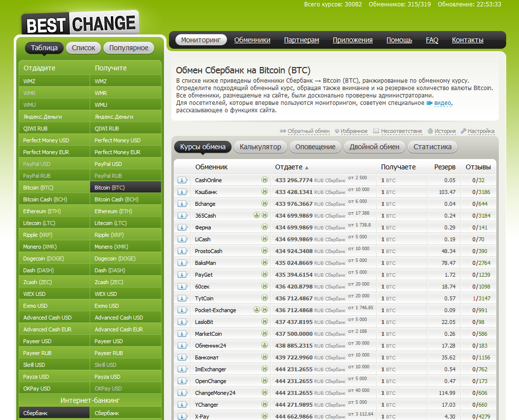Open info icon for BaksMan row

point(182,263)
